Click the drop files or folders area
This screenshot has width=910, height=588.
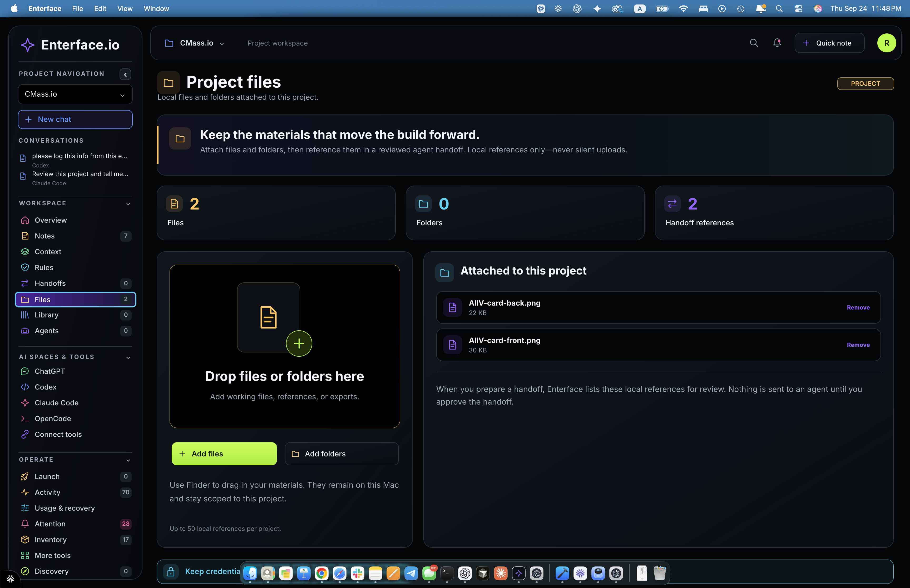284,346
